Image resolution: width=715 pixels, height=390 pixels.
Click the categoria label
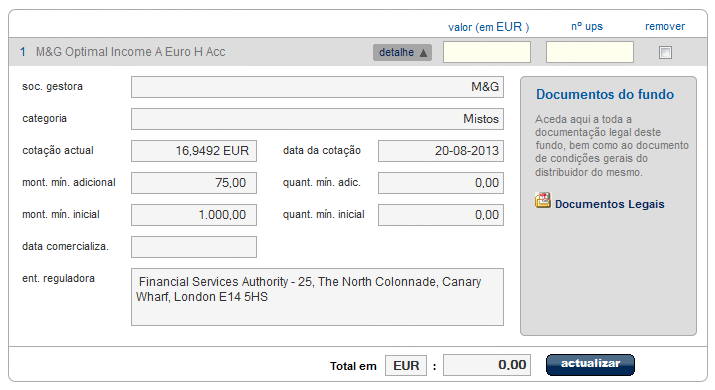click(44, 119)
